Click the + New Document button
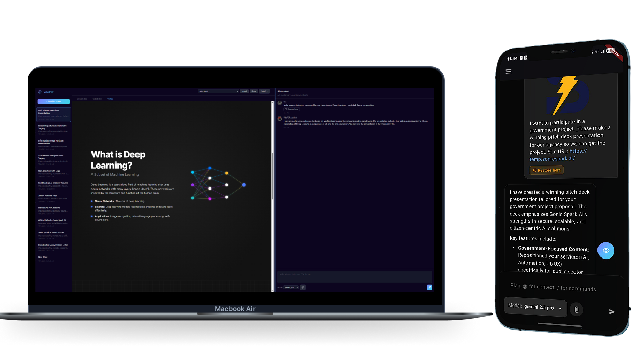 click(x=53, y=101)
